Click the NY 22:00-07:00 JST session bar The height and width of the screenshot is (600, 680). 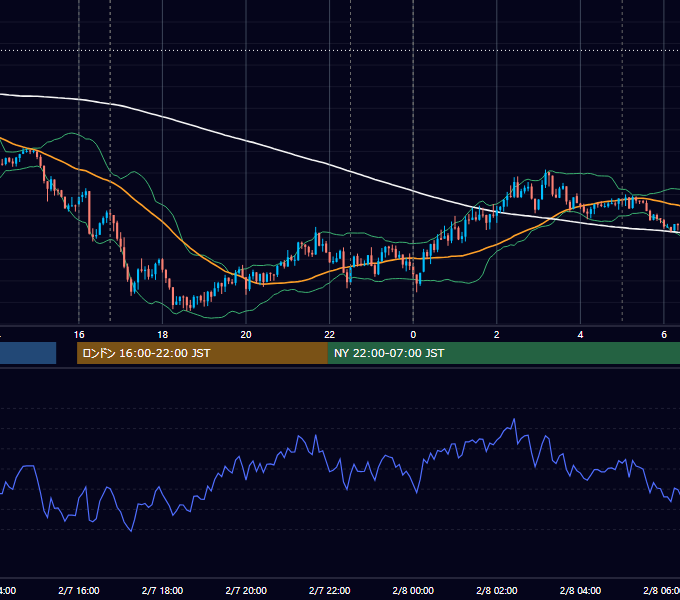click(x=503, y=353)
